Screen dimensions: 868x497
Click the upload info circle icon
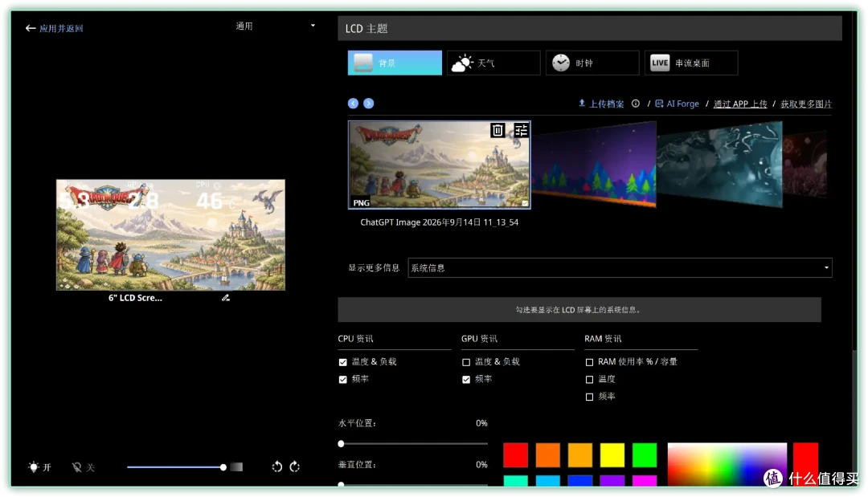636,104
